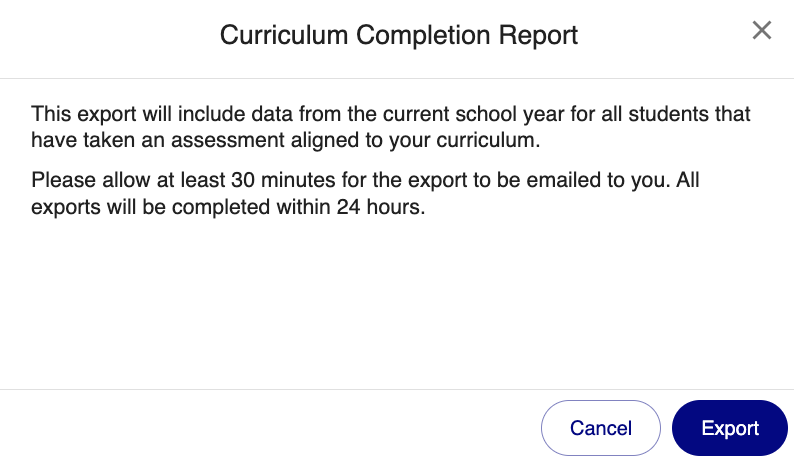Click the "24 hours" text
The width and height of the screenshot is (794, 462).
380,207
